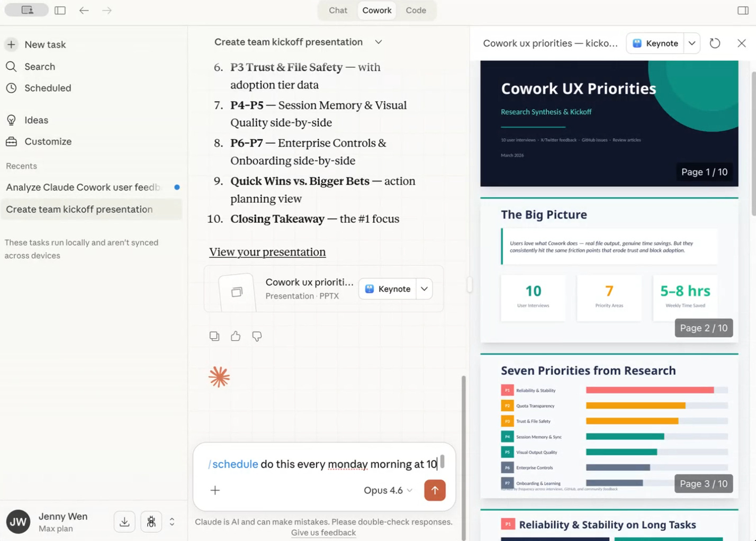
Task: Switch to the Chat tab
Action: pos(338,10)
